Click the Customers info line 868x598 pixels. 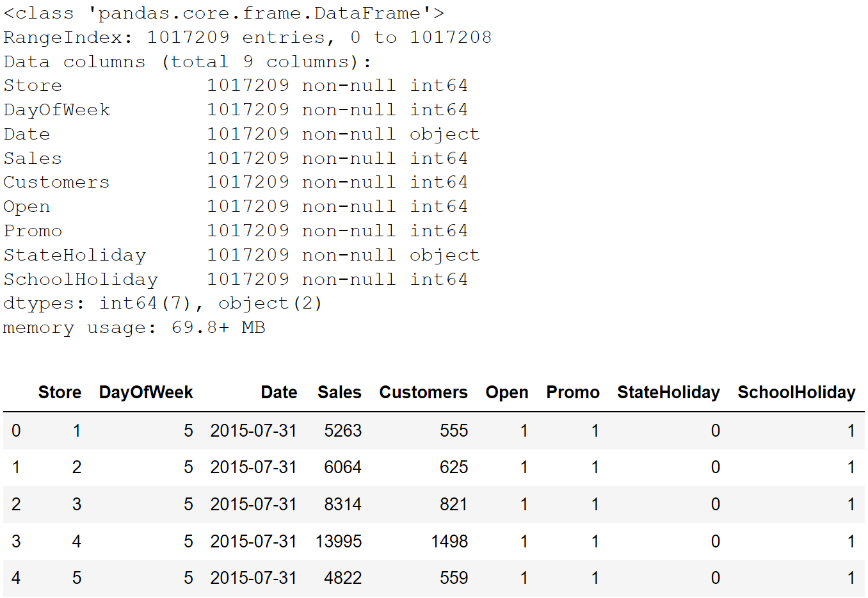[236, 182]
